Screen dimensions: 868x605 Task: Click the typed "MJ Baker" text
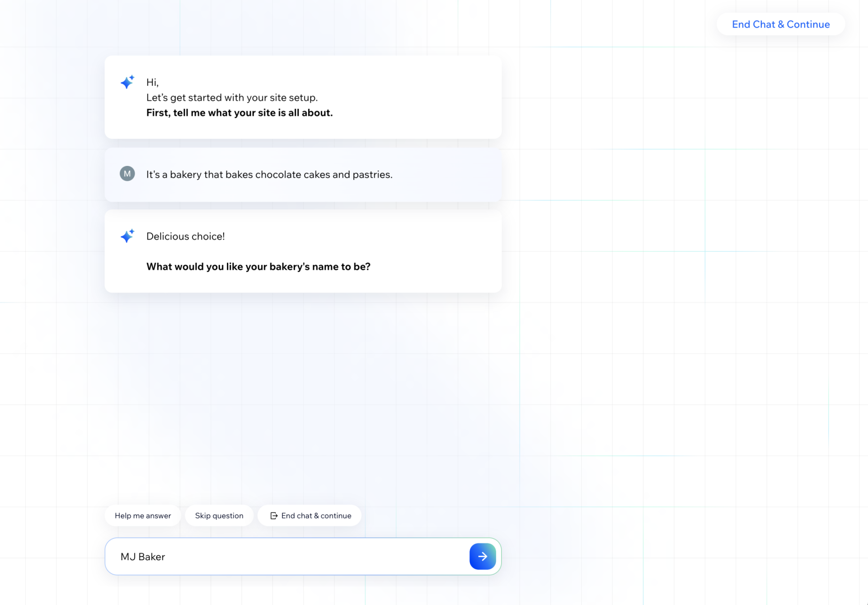143,557
